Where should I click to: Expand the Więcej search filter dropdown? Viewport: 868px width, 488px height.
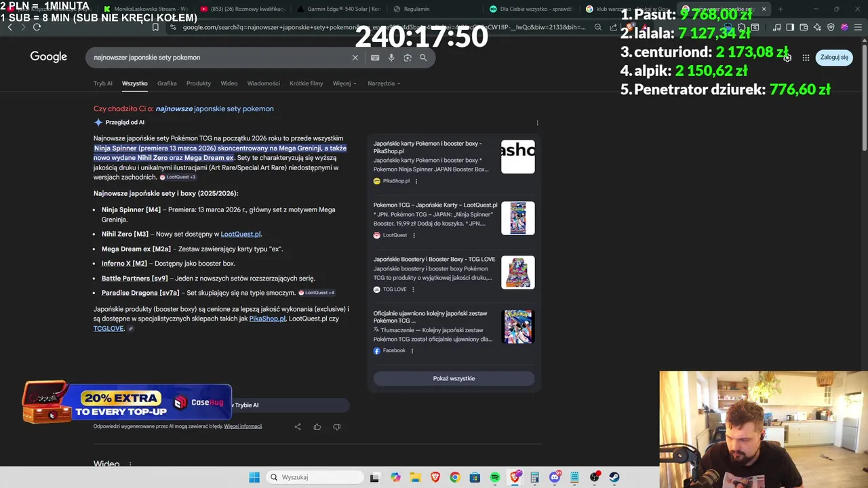[x=344, y=83]
